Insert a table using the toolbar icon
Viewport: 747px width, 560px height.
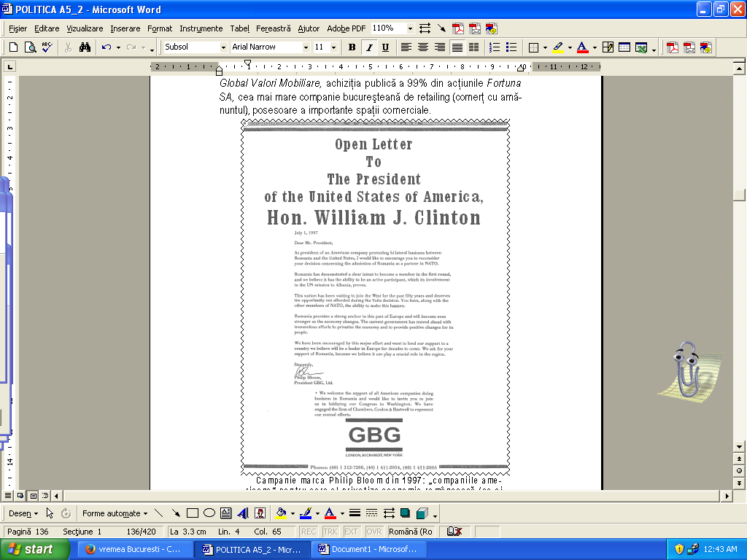624,47
